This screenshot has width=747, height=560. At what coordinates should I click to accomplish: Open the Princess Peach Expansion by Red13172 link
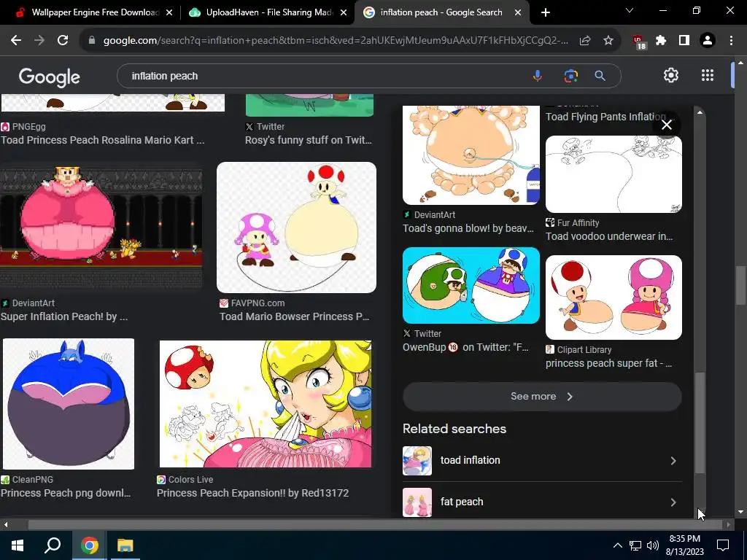(252, 494)
